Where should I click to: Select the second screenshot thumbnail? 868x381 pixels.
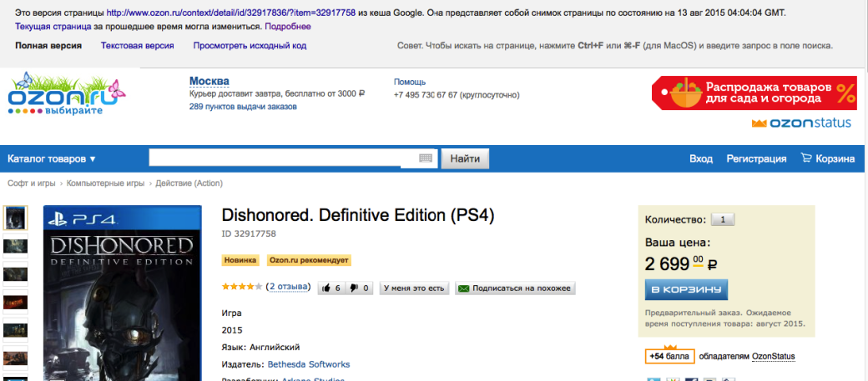[x=15, y=245]
